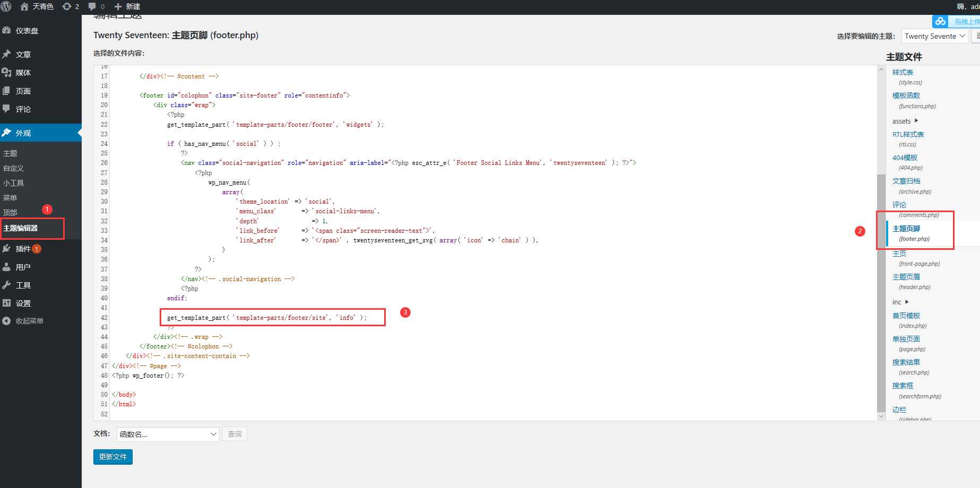Screen dimensions: 980x488
Task: Click the editor scrollbar up arrow
Action: 881,69
